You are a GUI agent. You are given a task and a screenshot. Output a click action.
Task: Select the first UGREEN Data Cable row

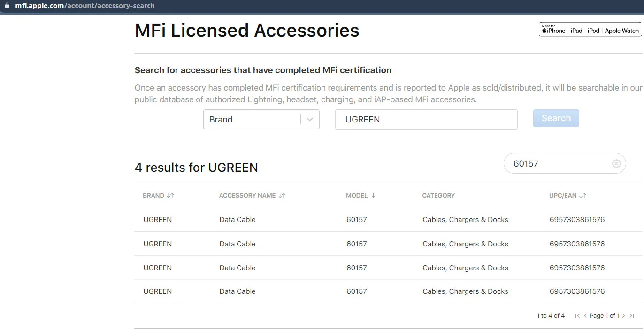pyautogui.click(x=238, y=220)
